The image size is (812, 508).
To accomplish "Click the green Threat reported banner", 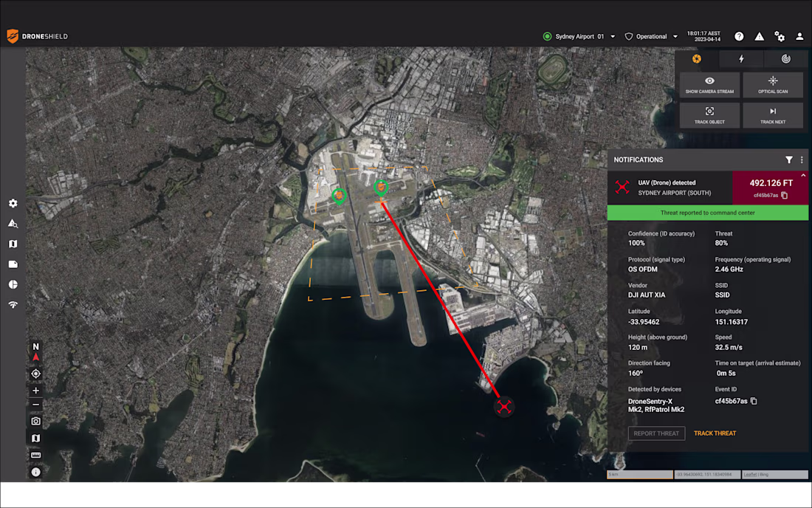I will pyautogui.click(x=707, y=213).
